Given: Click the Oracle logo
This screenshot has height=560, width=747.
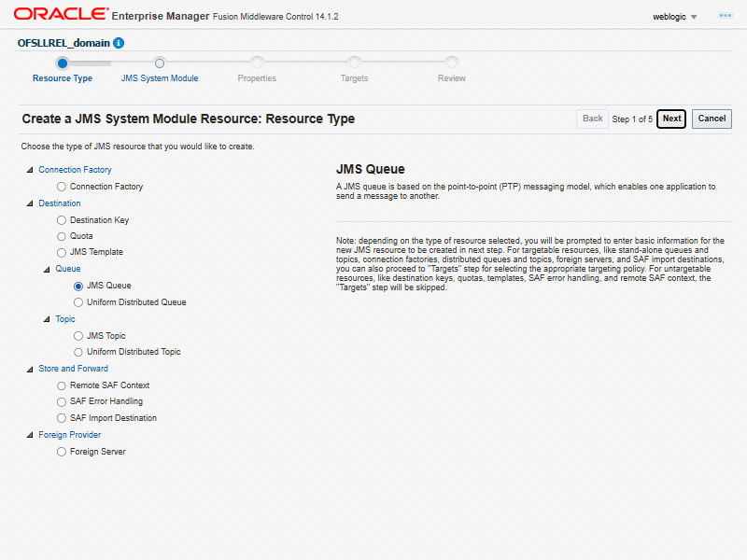Looking at the screenshot, I should 61,14.
